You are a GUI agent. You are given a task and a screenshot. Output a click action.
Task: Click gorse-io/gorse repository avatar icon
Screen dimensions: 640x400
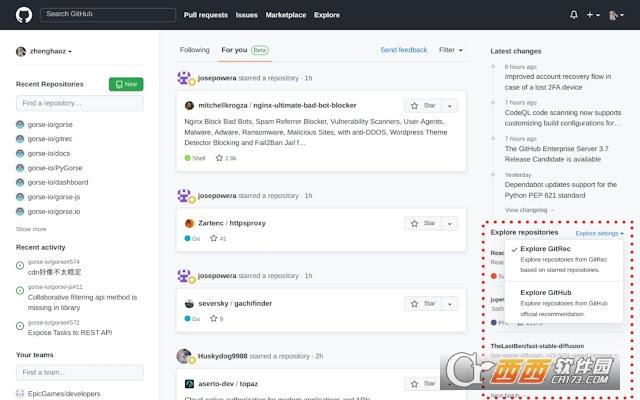[20, 124]
